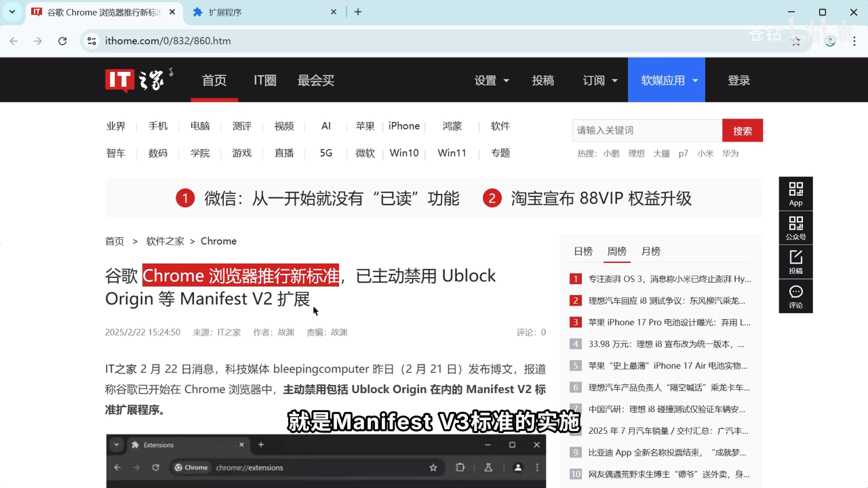
Task: Expand the 设置 dropdown menu
Action: (x=492, y=80)
